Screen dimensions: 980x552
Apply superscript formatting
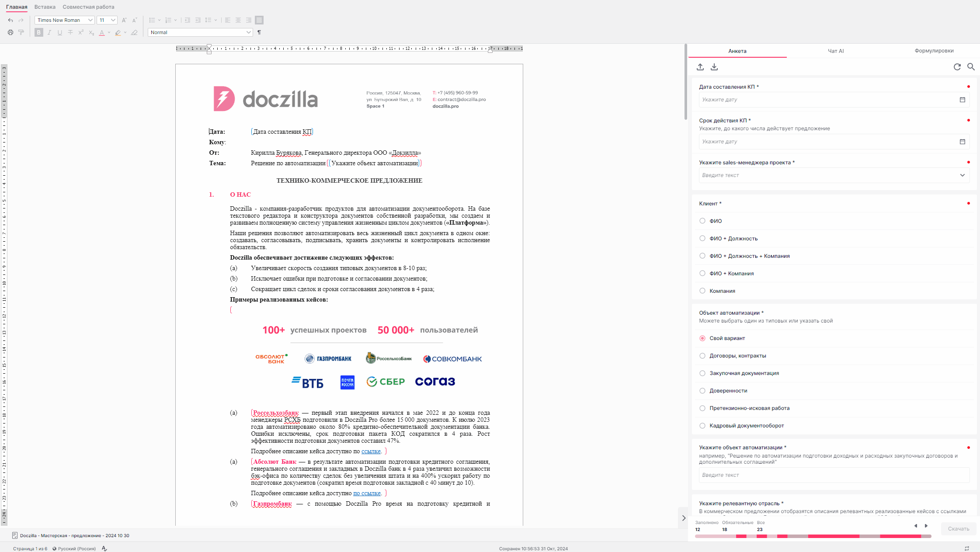81,32
